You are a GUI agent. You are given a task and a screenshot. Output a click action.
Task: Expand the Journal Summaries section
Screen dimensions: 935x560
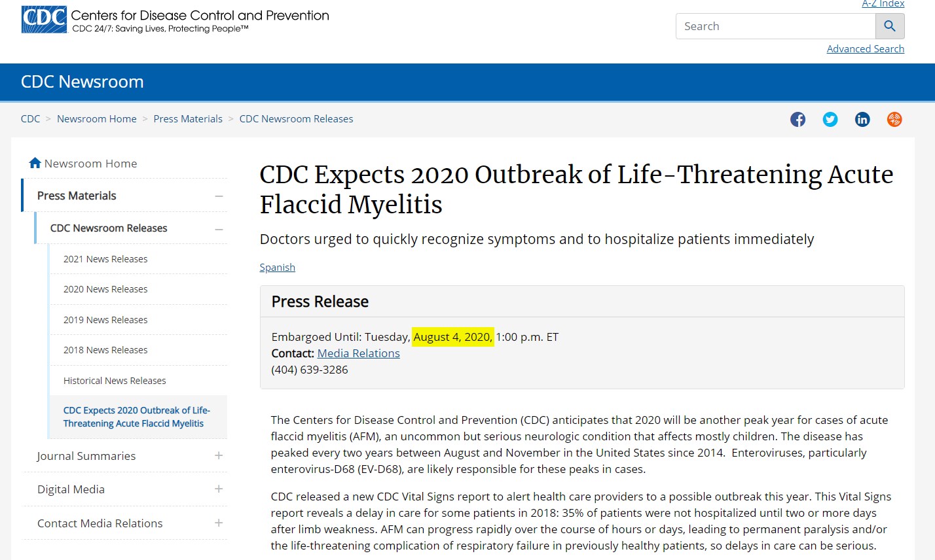219,455
